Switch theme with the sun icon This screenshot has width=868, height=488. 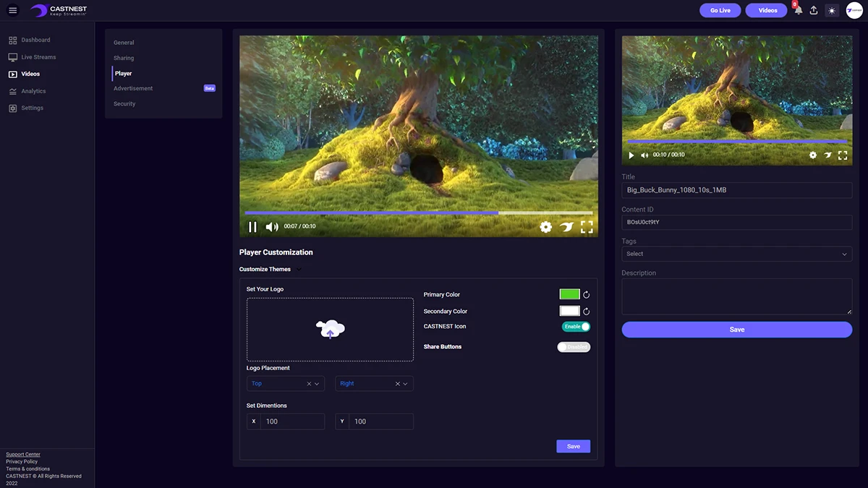pos(832,11)
